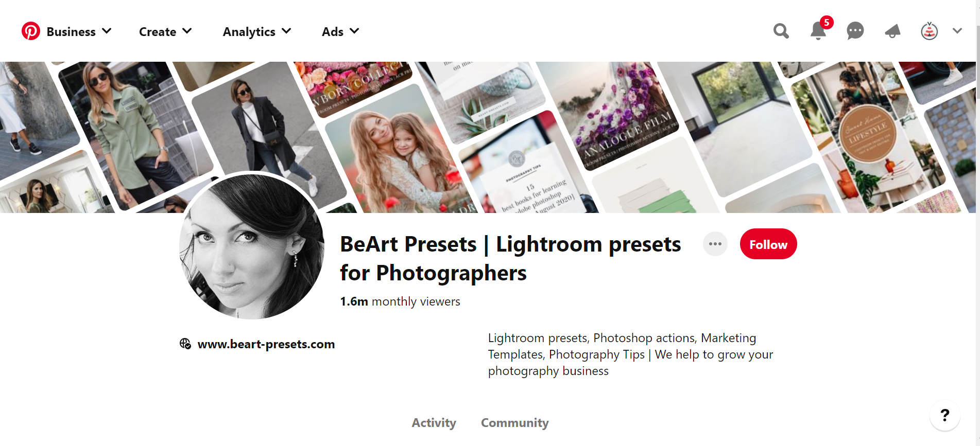The image size is (980, 446).
Task: Visit the www.beart-presets.com website link
Action: pyautogui.click(x=266, y=344)
